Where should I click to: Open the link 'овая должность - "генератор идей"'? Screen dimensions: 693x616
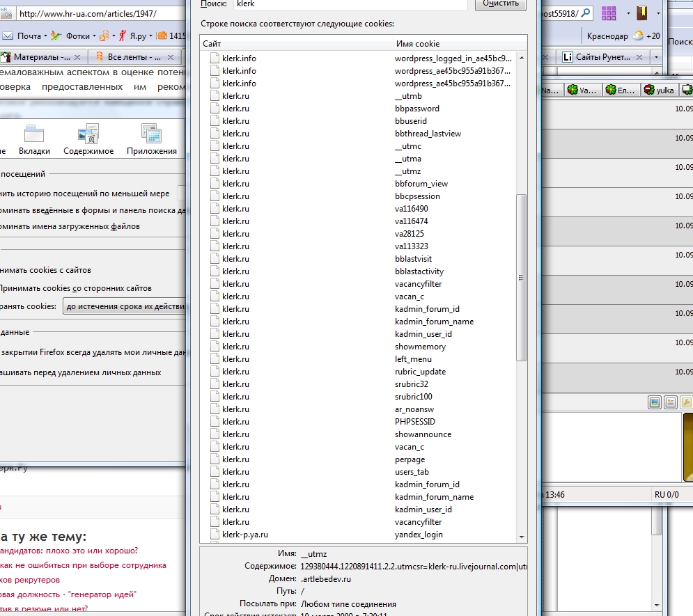pyautogui.click(x=68, y=594)
